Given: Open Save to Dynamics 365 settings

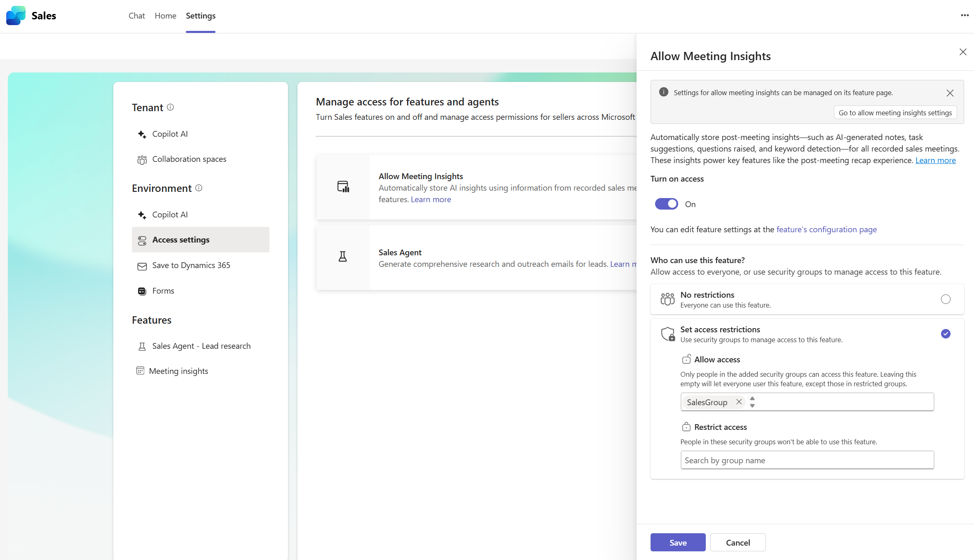Looking at the screenshot, I should 191,265.
